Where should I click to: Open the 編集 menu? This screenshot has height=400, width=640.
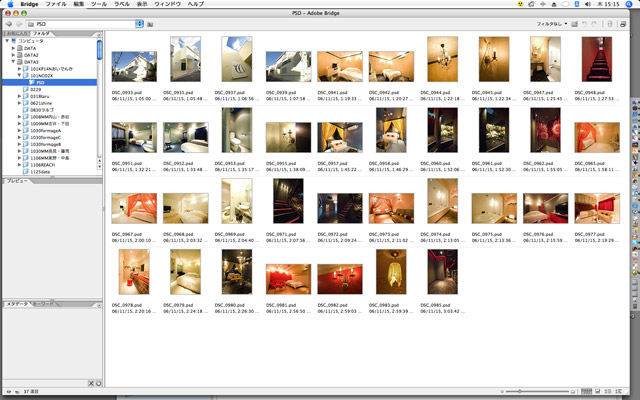coord(79,4)
